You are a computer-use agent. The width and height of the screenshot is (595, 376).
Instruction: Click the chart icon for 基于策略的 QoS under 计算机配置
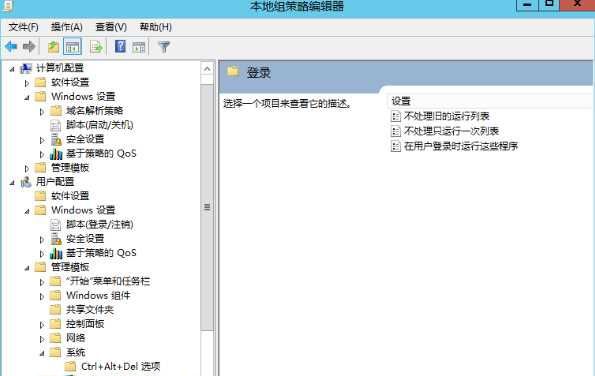tap(56, 154)
